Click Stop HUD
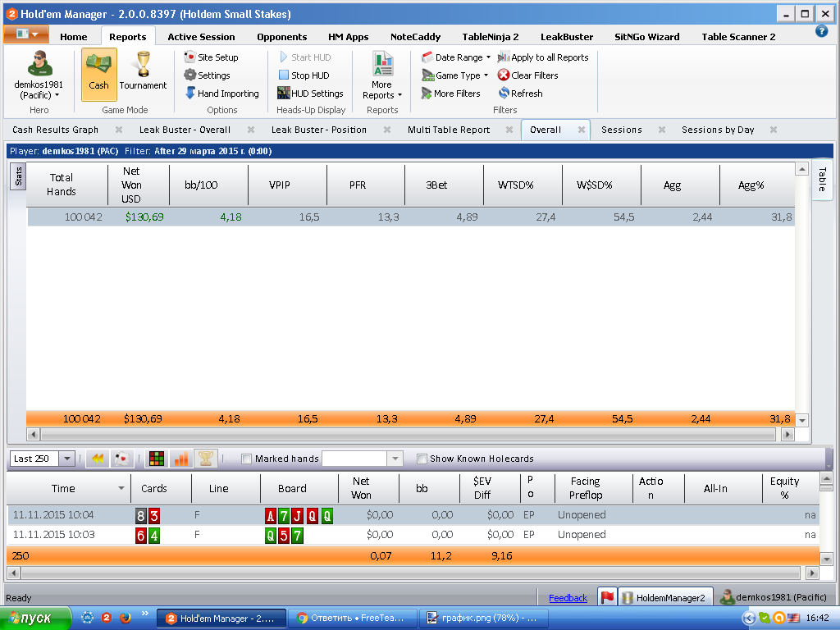Viewport: 840px width, 630px height. coord(304,75)
